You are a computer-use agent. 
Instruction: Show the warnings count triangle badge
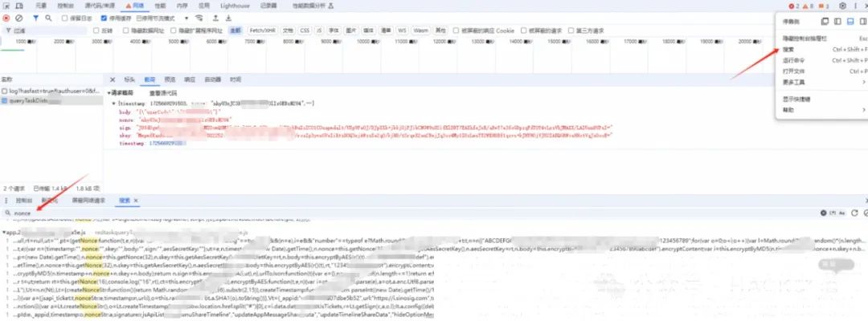pyautogui.click(x=808, y=6)
